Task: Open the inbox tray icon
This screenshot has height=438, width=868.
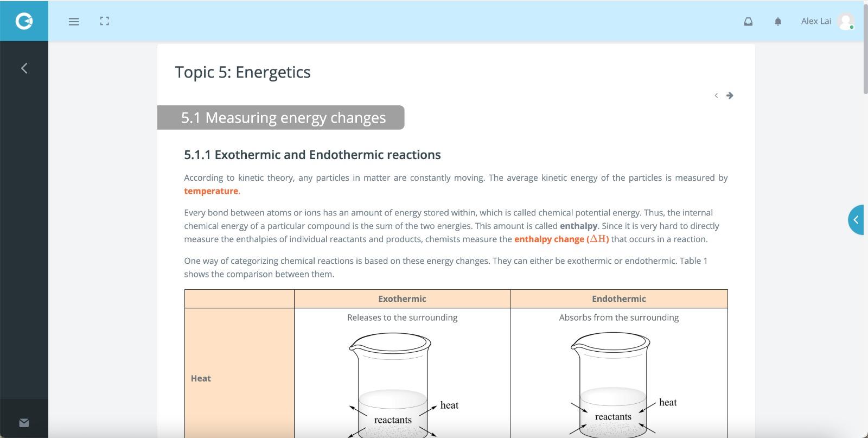Action: (x=748, y=22)
